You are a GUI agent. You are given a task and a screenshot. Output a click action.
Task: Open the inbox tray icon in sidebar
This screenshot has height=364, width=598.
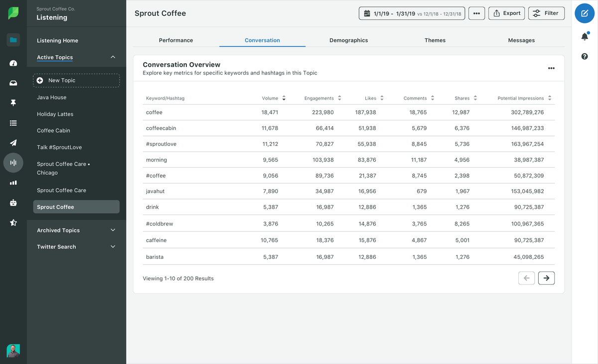[x=13, y=83]
